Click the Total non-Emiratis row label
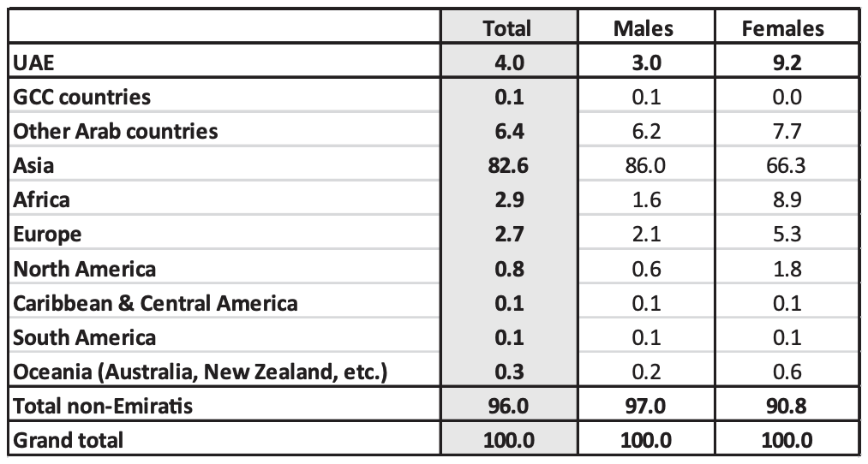The height and width of the screenshot is (464, 868). coord(103,406)
